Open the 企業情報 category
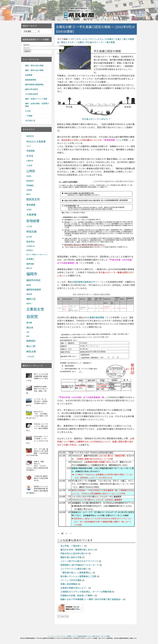Viewport: 158px width, 644px height. [28, 75]
